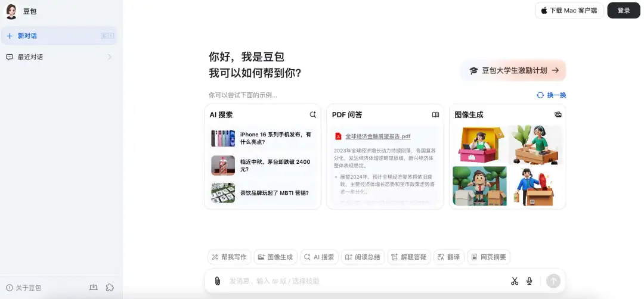
Task: Click the 登录 login button
Action: (624, 11)
